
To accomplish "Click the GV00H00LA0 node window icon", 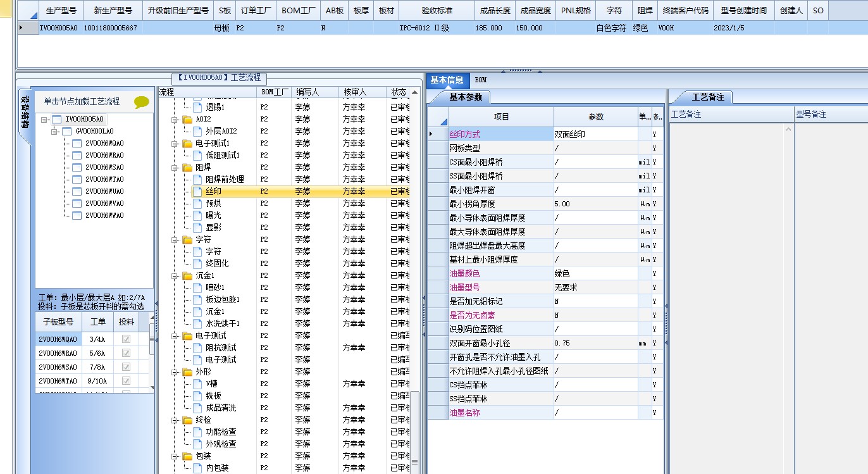I will tap(67, 131).
